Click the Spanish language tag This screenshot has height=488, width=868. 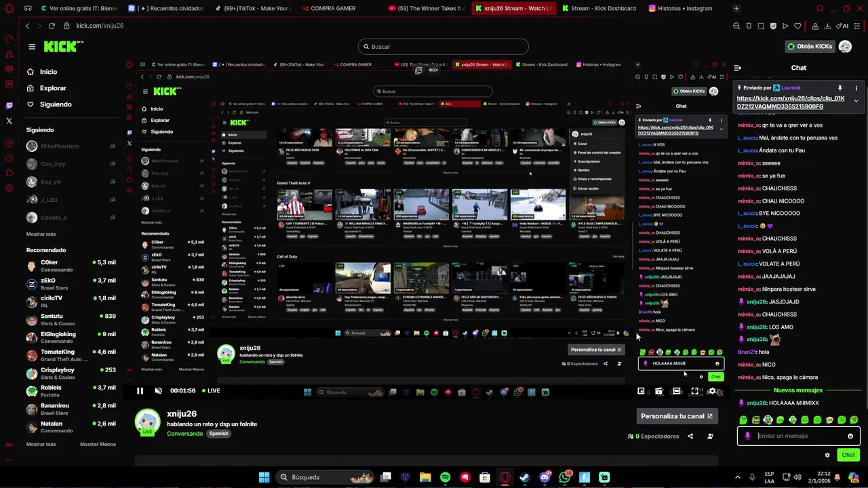[218, 434]
